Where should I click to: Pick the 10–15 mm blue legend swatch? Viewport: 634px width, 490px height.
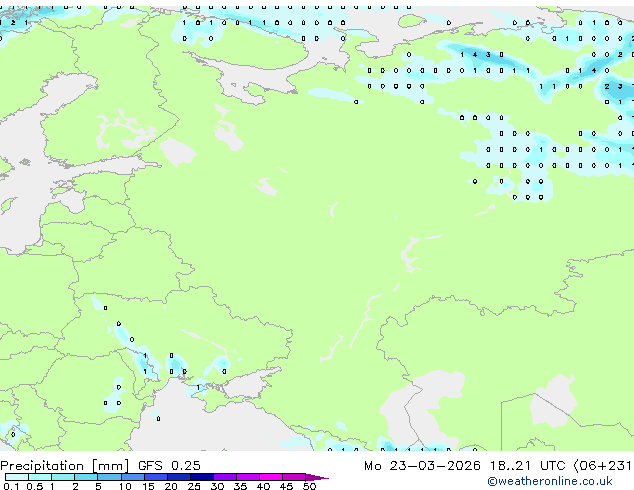(x=133, y=477)
